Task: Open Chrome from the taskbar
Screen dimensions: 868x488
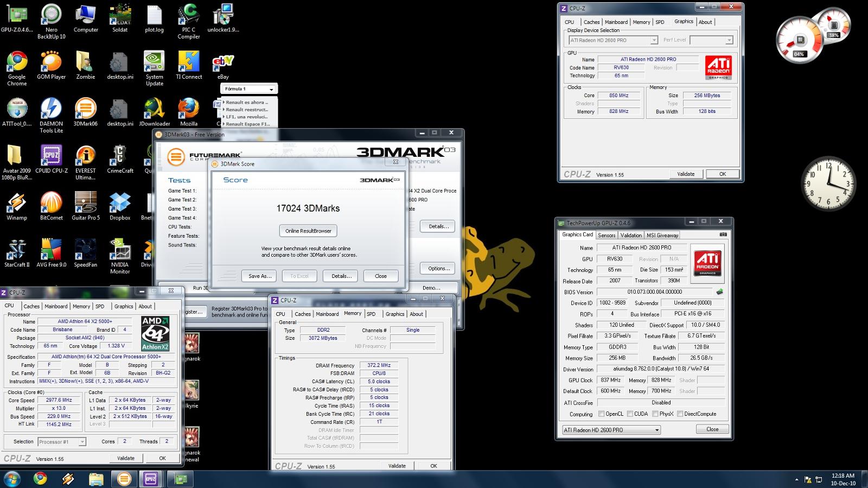Action: point(40,479)
